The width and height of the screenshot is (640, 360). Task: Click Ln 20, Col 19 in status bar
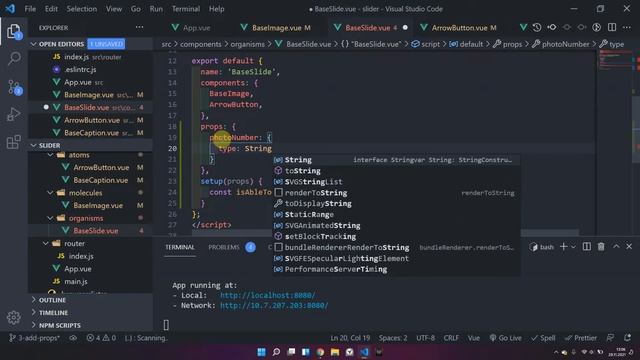350,338
